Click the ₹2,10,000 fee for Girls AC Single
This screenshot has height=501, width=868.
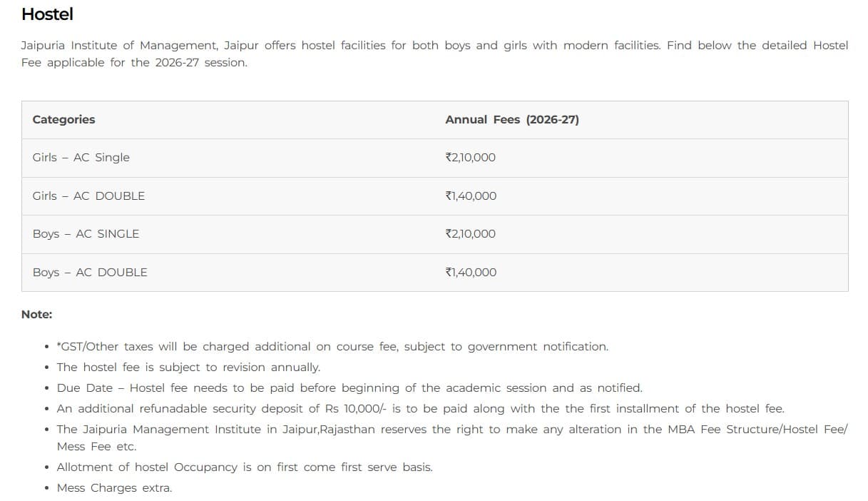click(470, 158)
